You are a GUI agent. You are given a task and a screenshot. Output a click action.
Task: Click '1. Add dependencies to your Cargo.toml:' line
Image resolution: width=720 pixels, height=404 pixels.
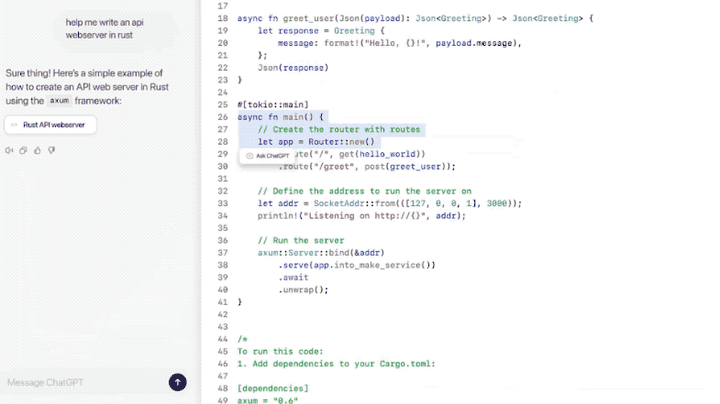[336, 364]
